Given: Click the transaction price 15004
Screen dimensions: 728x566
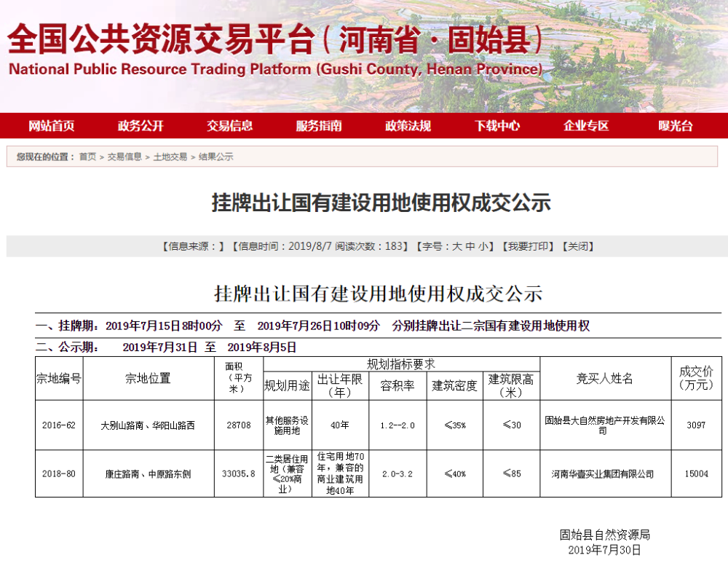Looking at the screenshot, I should [697, 474].
